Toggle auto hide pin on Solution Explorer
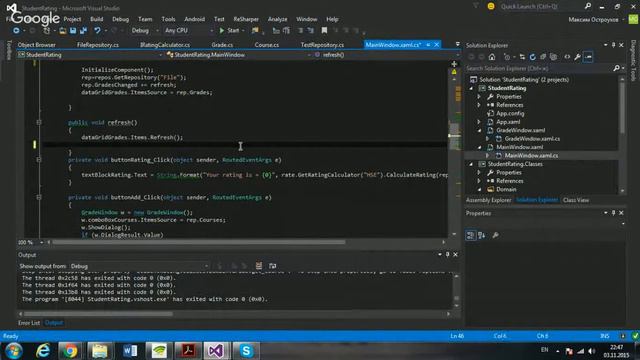This screenshot has width=640, height=360. coord(613,45)
